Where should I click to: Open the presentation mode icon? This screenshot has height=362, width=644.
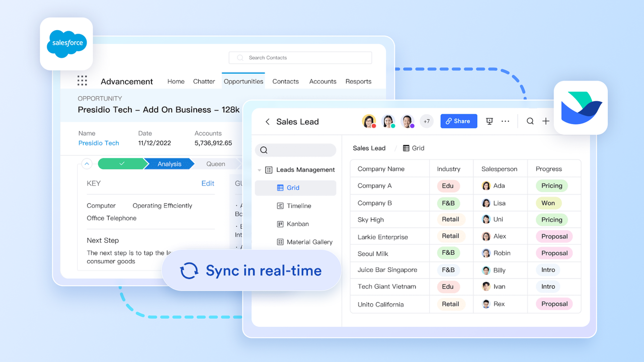pos(489,121)
